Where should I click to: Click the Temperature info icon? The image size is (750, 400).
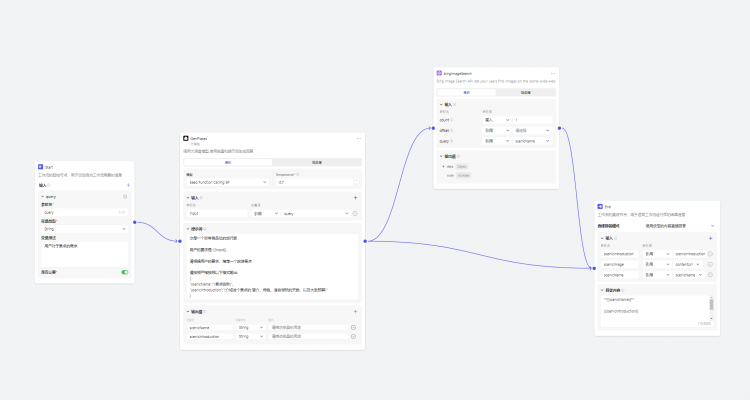click(x=298, y=175)
